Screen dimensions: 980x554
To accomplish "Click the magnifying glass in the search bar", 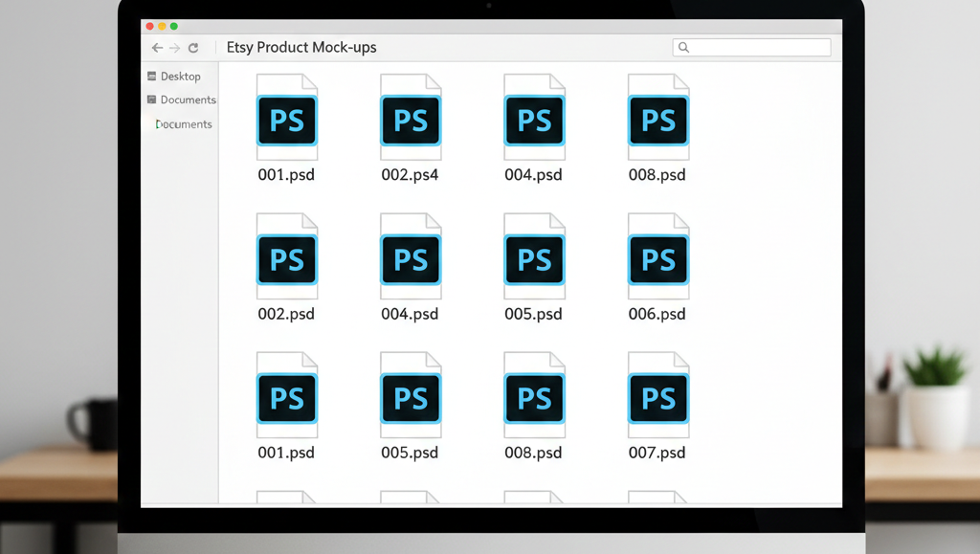I will tap(683, 47).
